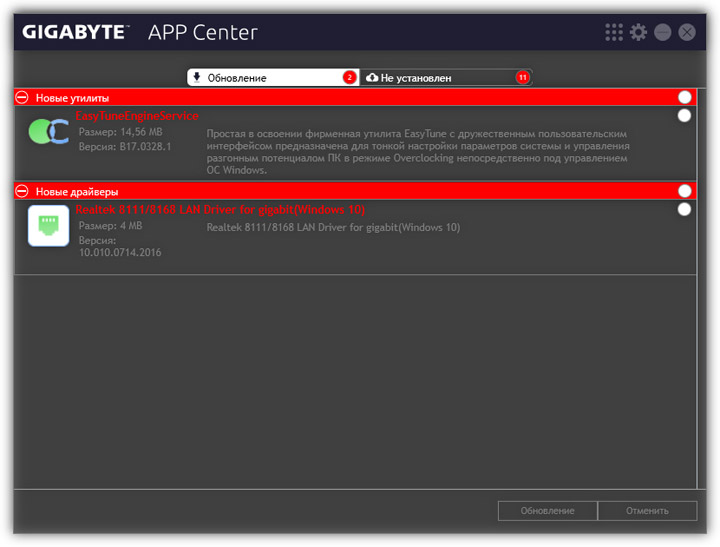The image size is (720, 547).
Task: Select all items in Новые драйверы
Action: 684,191
